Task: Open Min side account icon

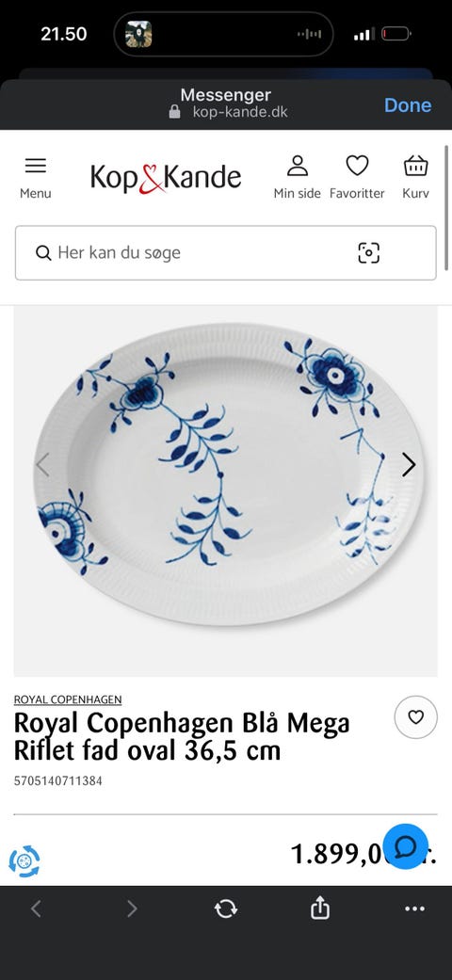Action: (298, 166)
